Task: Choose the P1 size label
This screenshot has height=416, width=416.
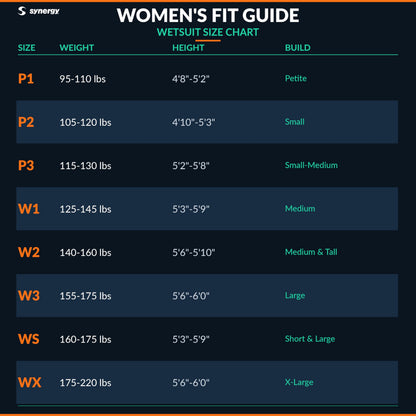Action: [26, 79]
